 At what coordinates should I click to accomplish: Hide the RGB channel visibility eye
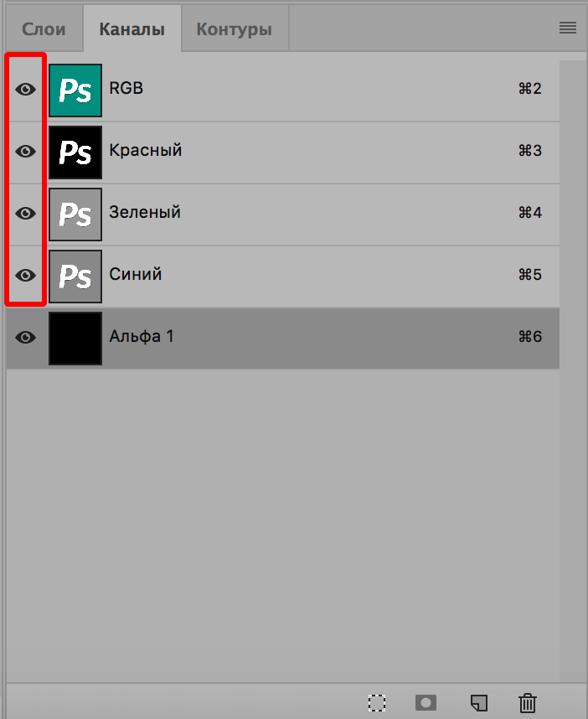(x=25, y=89)
